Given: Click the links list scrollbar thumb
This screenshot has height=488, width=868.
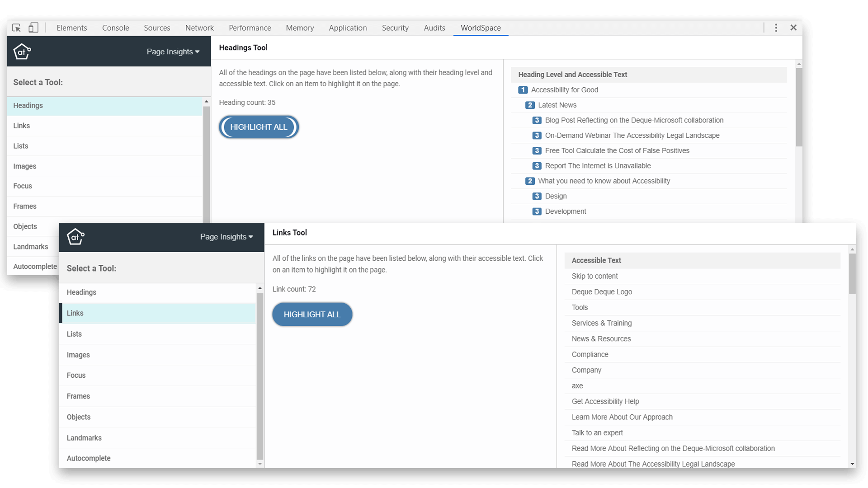Looking at the screenshot, I should pos(852,273).
